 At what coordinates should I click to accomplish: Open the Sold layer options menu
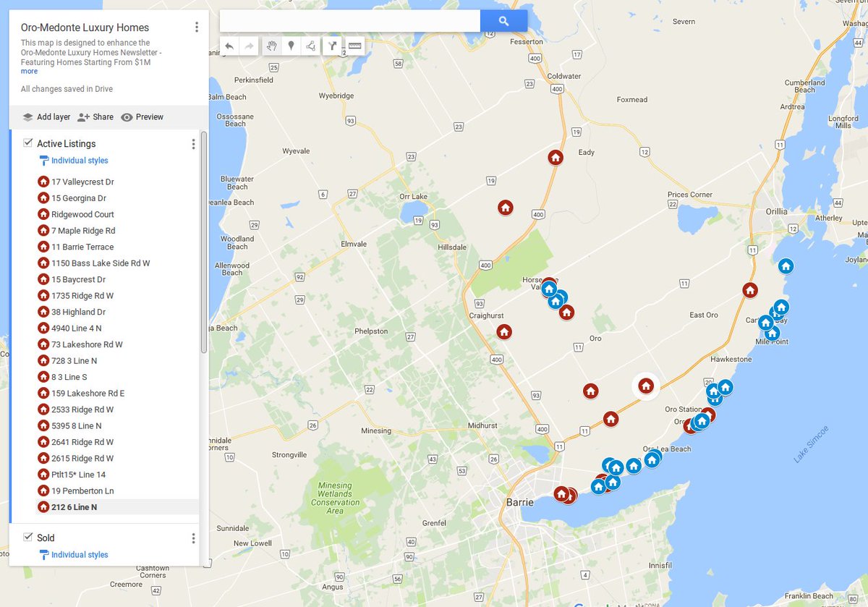click(x=193, y=538)
